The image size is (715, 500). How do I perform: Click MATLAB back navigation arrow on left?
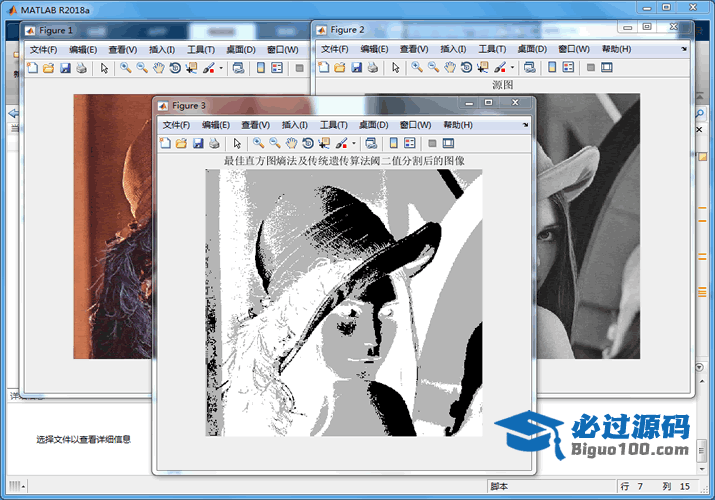click(x=13, y=113)
